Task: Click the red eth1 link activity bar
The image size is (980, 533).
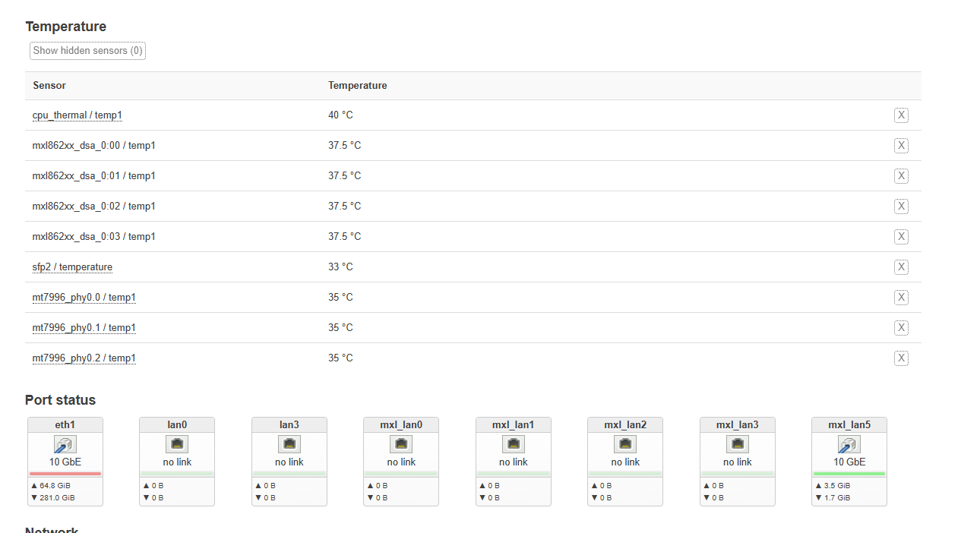Action: click(65, 474)
